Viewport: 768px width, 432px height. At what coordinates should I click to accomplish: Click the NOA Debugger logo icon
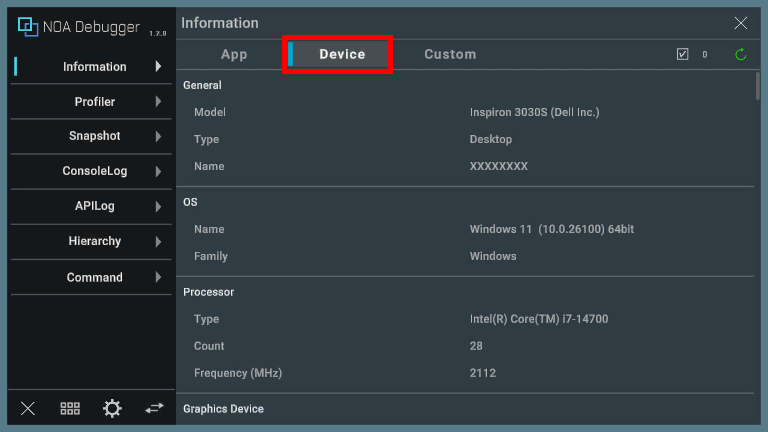[28, 27]
